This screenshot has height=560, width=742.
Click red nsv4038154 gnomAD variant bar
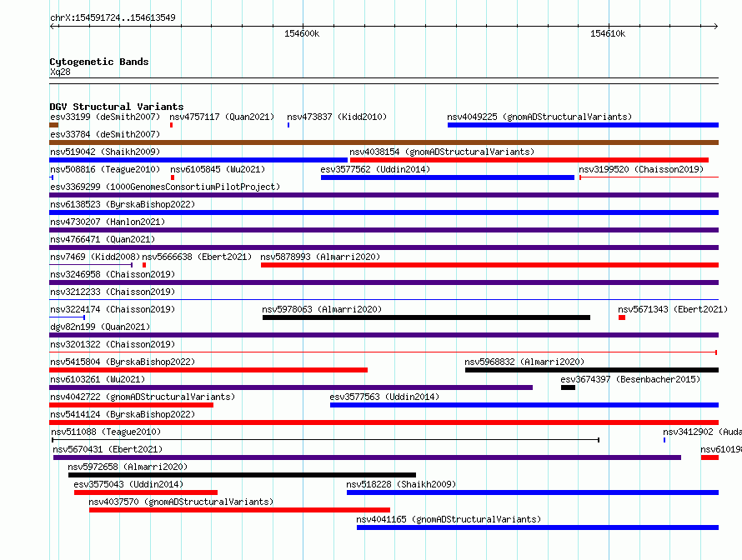(529, 160)
